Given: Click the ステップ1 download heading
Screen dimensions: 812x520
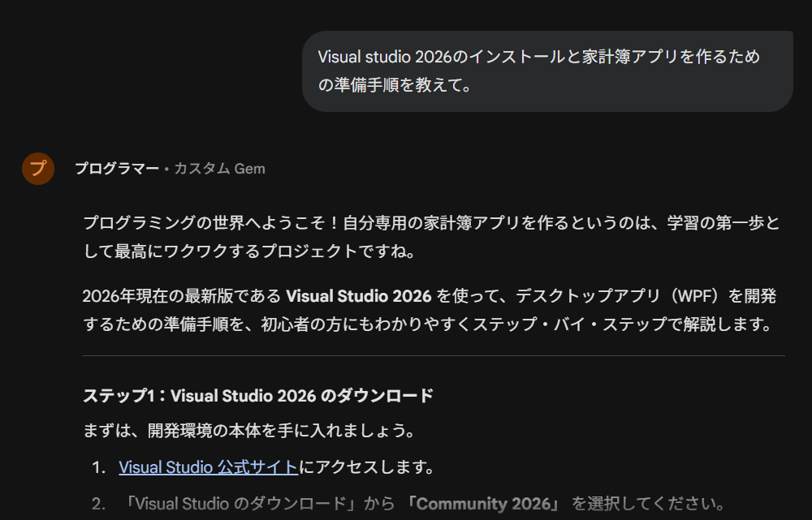Looking at the screenshot, I should pyautogui.click(x=257, y=396).
